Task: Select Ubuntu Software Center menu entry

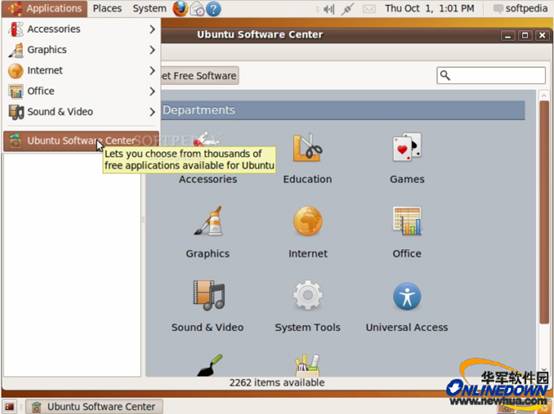Action: coord(81,141)
